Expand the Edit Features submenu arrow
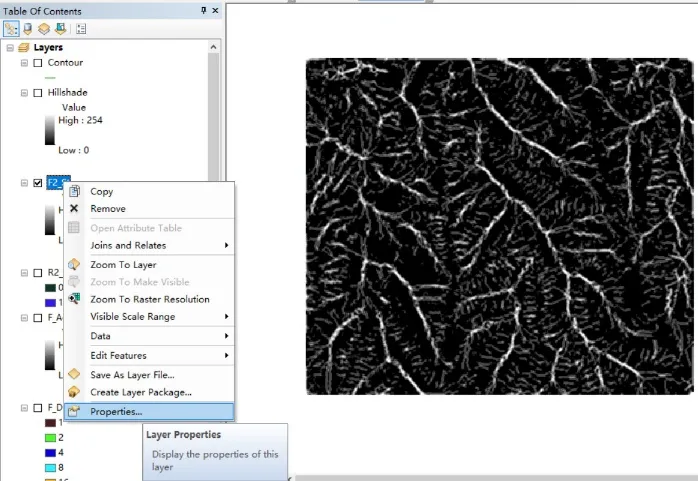The image size is (698, 481). 227,355
